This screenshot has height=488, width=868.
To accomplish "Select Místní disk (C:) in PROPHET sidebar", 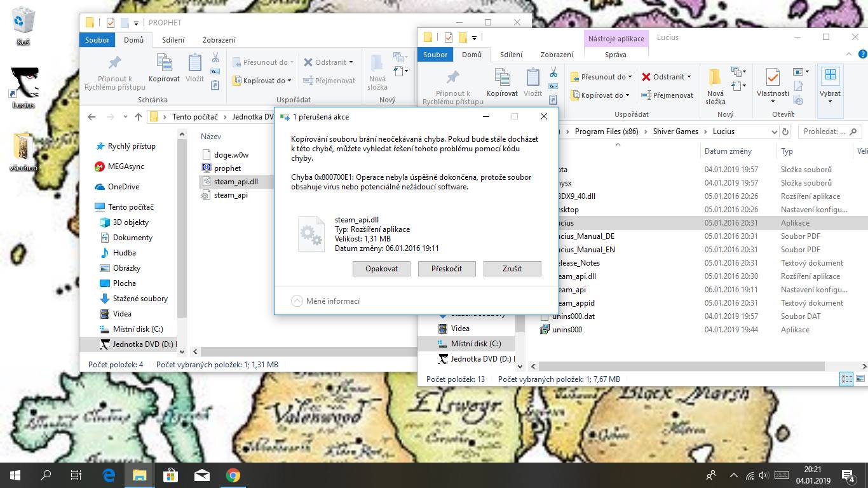I will (132, 329).
